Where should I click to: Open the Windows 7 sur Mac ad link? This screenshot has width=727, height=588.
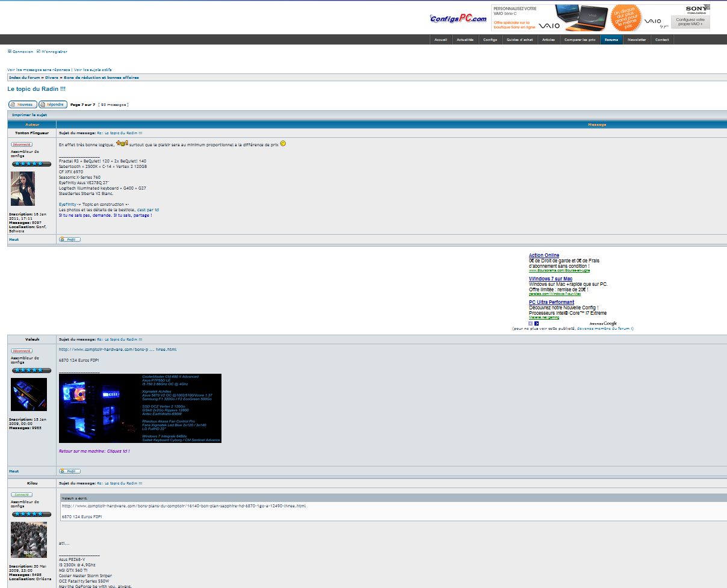[x=550, y=279]
